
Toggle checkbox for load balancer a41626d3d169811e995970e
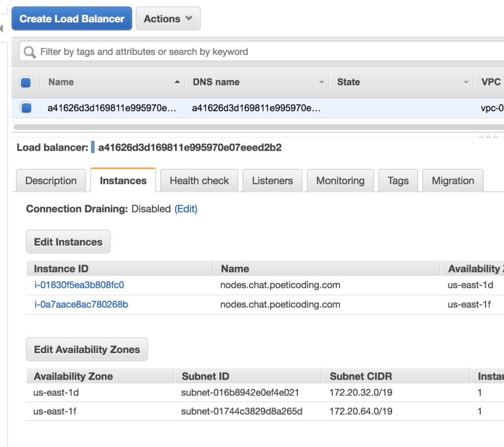click(26, 107)
